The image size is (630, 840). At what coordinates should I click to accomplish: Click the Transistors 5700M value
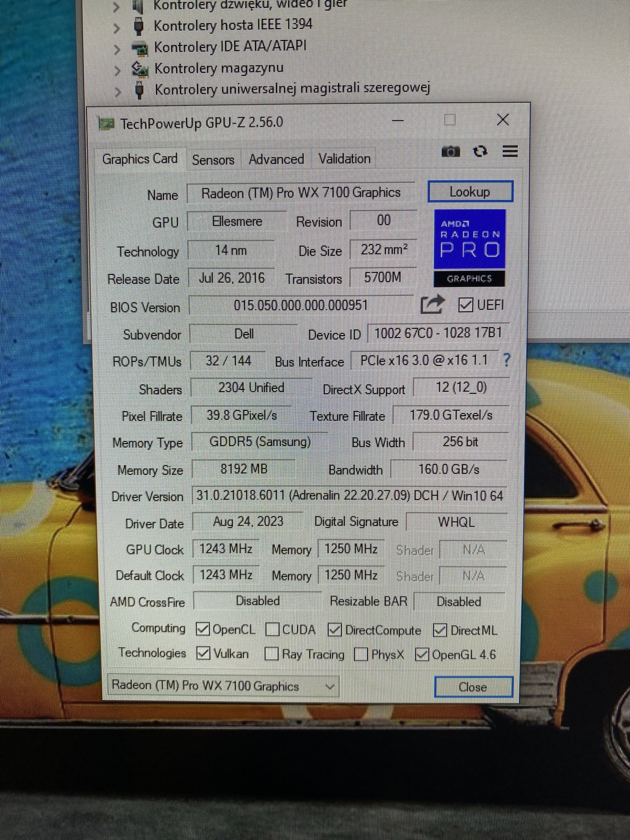coord(383,277)
